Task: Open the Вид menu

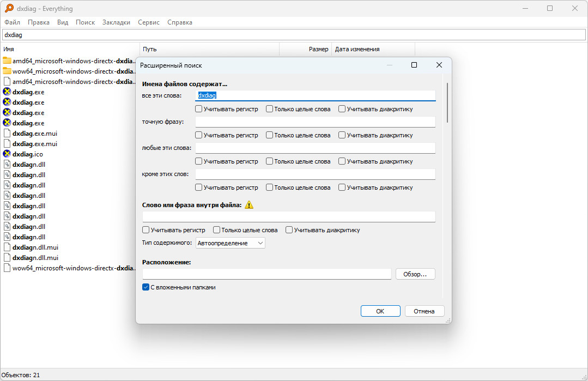Action: (63, 22)
